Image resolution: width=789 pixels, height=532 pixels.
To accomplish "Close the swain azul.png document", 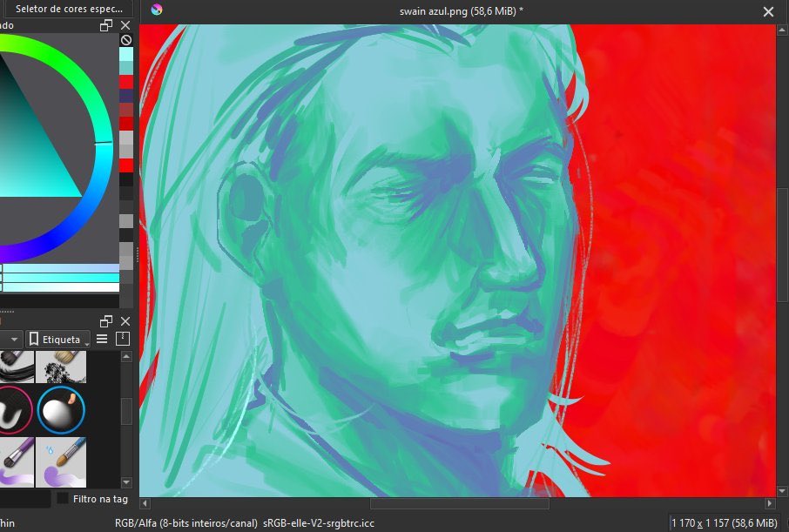I will pyautogui.click(x=768, y=11).
